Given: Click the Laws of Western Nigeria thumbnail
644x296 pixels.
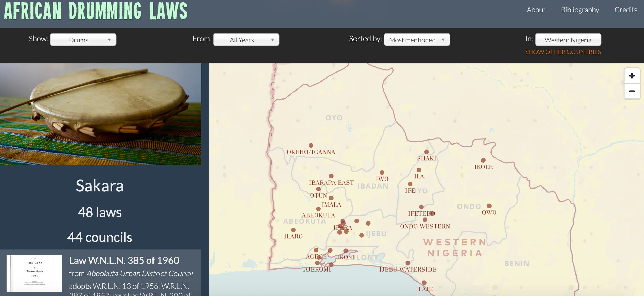Looking at the screenshot, I should pyautogui.click(x=34, y=273).
